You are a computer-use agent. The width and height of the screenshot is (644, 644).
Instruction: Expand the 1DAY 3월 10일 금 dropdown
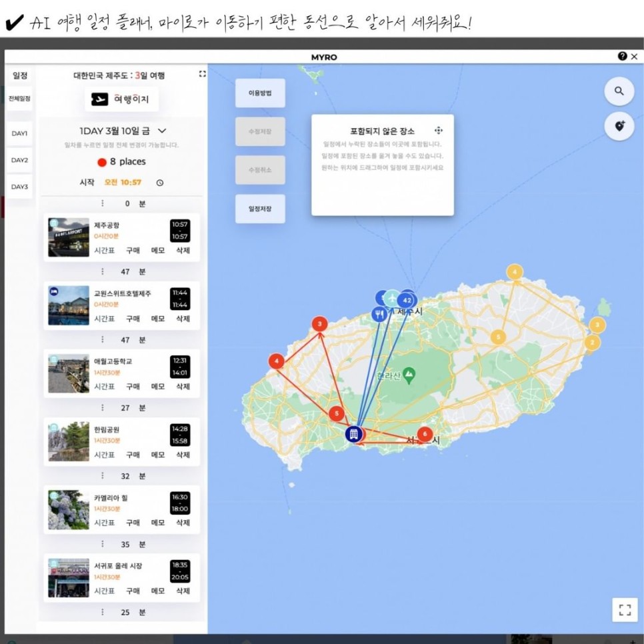tap(162, 131)
